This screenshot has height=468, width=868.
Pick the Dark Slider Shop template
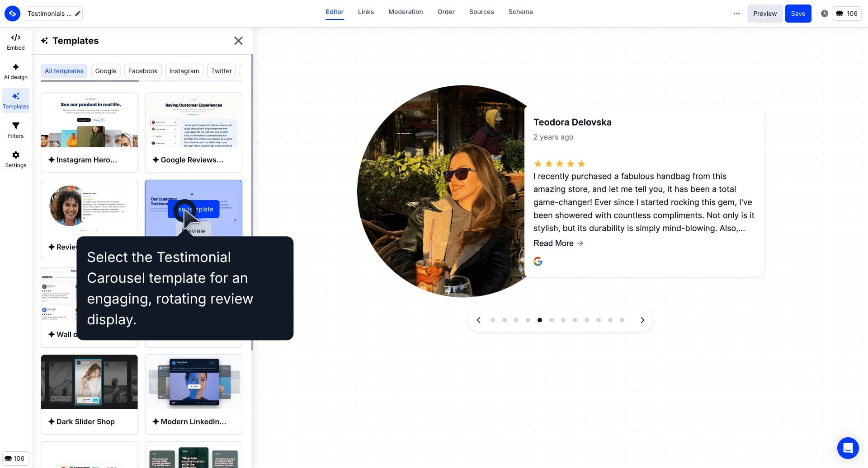[x=90, y=394]
